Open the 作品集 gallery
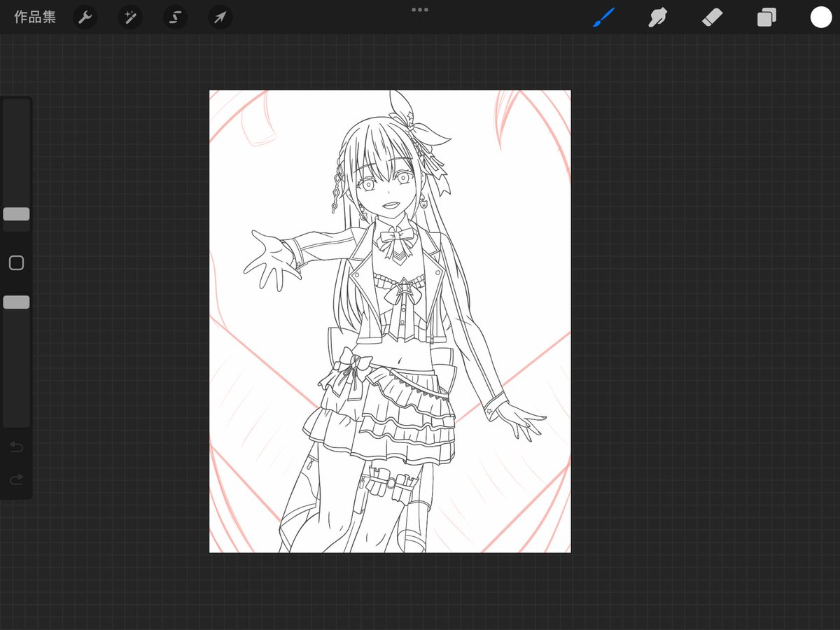840x630 pixels. point(35,17)
